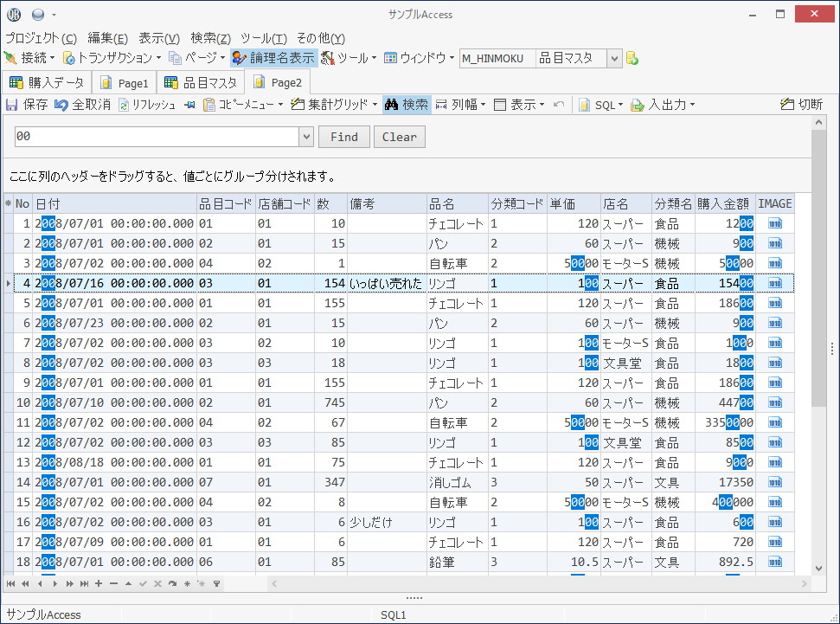Open IMAGE blob icon in row 1

click(x=774, y=223)
